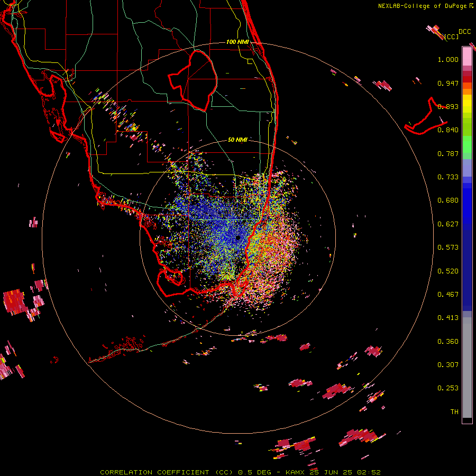Click the black radar site dot
The image size is (476, 476).
point(238,237)
